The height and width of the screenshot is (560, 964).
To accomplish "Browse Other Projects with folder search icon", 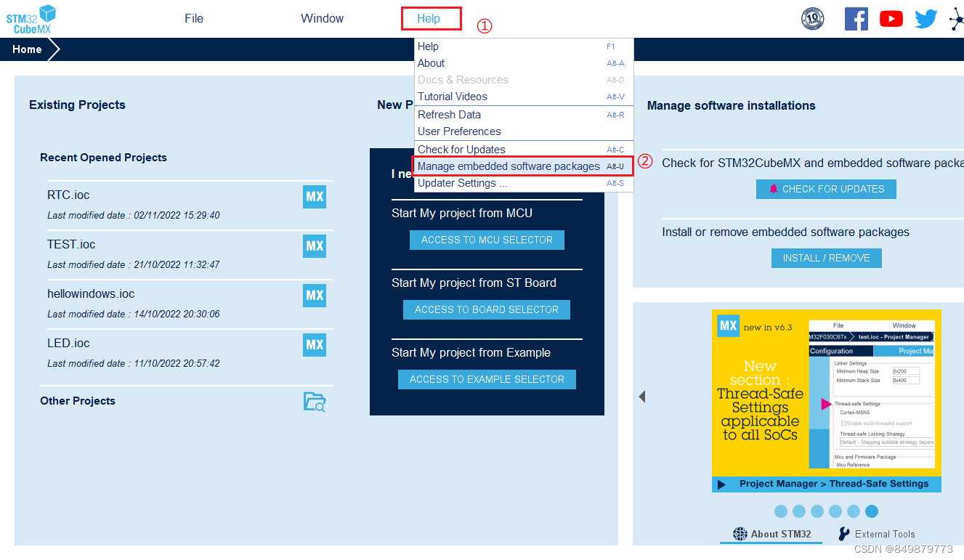I will click(x=315, y=402).
